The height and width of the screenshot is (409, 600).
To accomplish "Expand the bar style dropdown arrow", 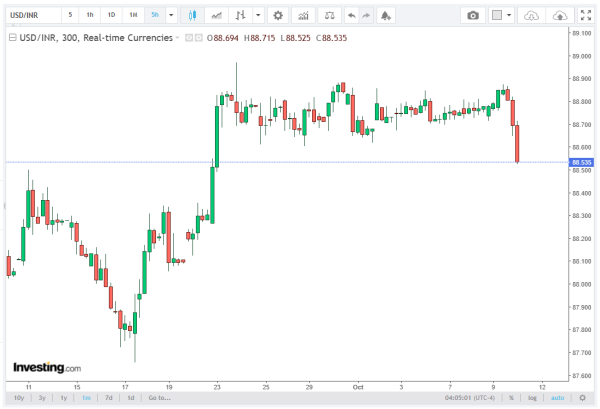I will tap(259, 16).
